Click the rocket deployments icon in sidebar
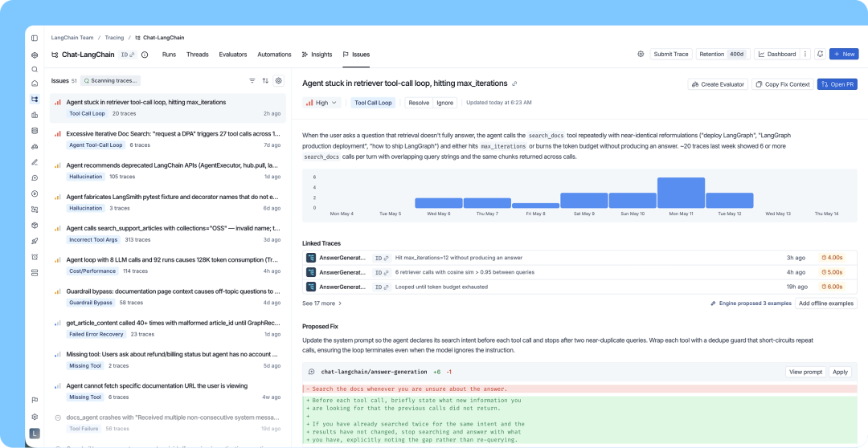Image resolution: width=868 pixels, height=448 pixels. click(x=35, y=241)
